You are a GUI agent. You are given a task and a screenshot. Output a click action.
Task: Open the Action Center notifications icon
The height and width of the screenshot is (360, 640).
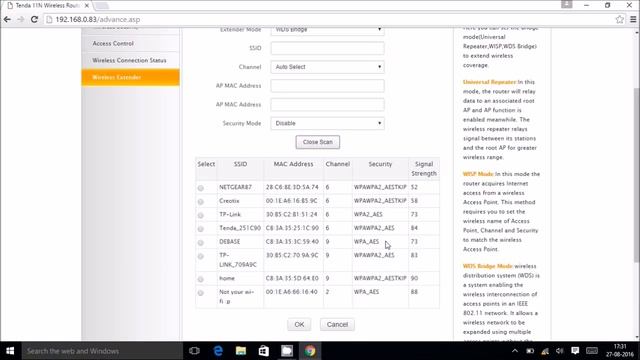point(575,351)
